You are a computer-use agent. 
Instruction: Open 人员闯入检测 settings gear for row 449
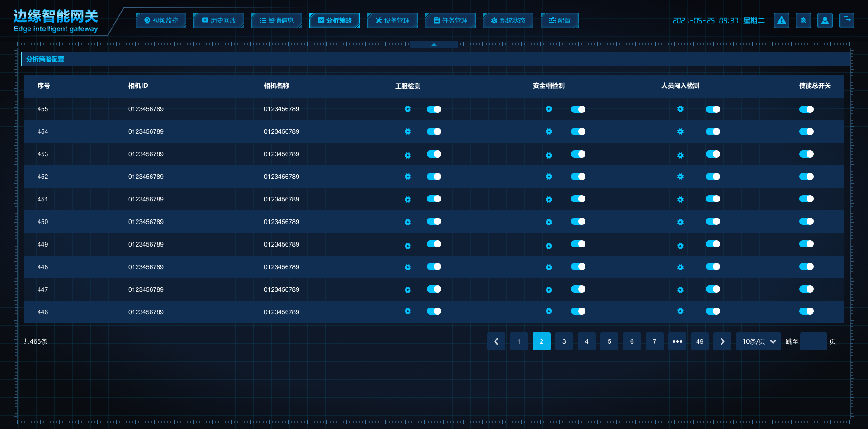pos(680,246)
